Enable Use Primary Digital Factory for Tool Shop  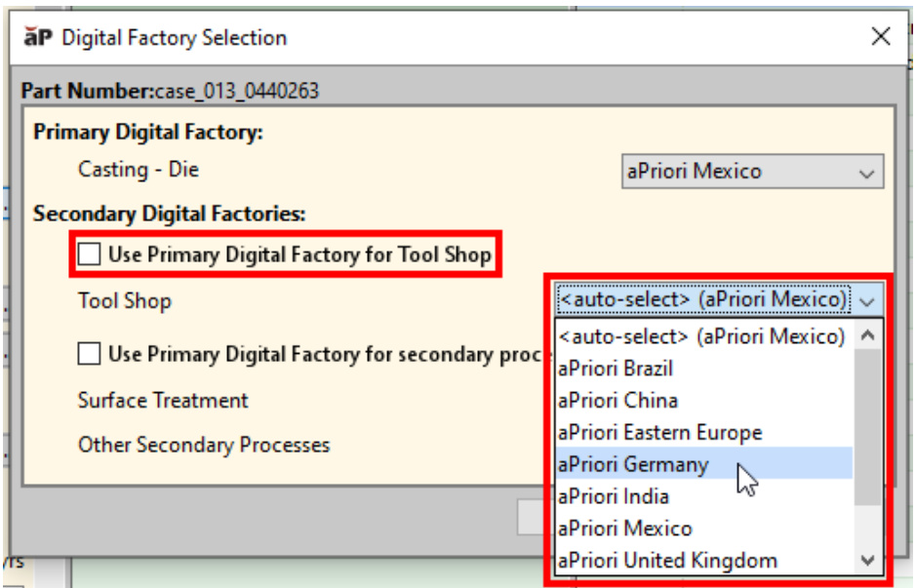90,255
